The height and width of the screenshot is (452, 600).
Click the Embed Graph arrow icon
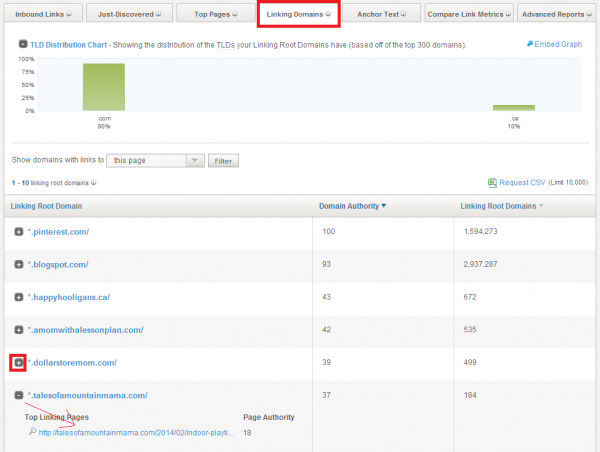pyautogui.click(x=530, y=44)
